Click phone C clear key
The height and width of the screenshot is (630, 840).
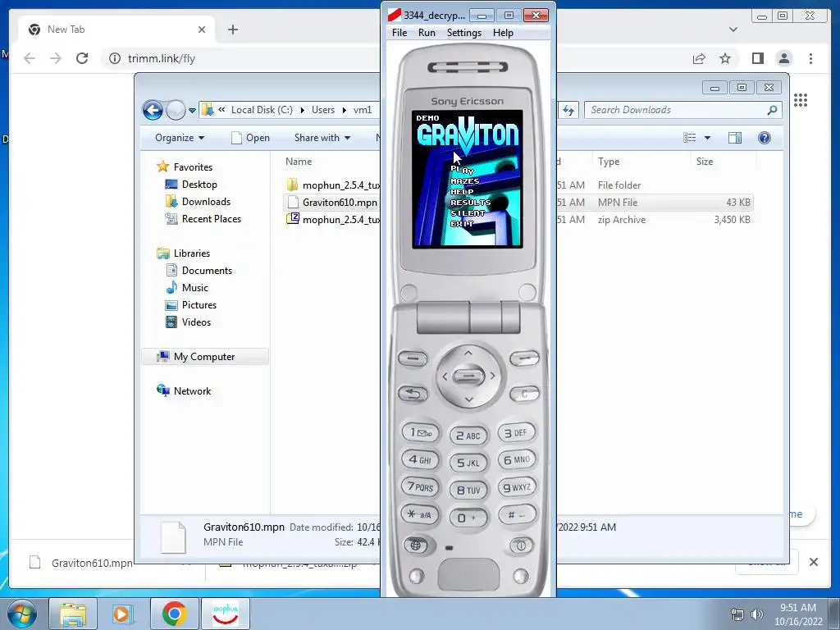click(x=524, y=395)
